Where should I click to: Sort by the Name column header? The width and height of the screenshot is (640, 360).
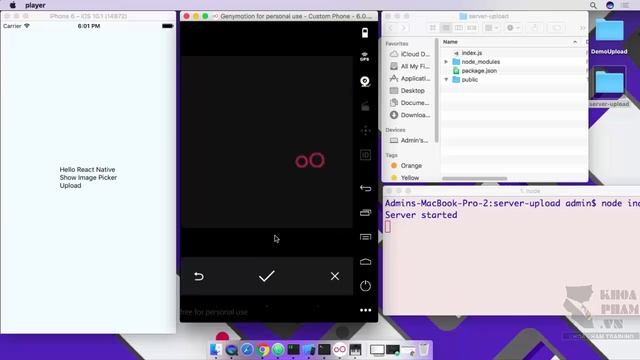click(450, 42)
